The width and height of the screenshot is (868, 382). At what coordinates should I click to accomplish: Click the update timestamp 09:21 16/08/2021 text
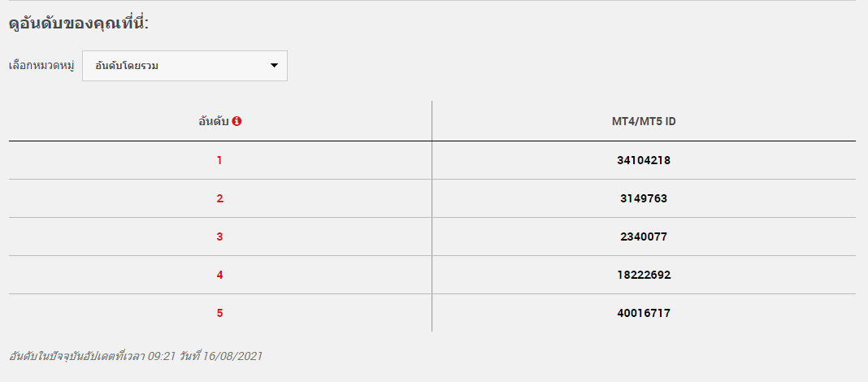[136, 356]
